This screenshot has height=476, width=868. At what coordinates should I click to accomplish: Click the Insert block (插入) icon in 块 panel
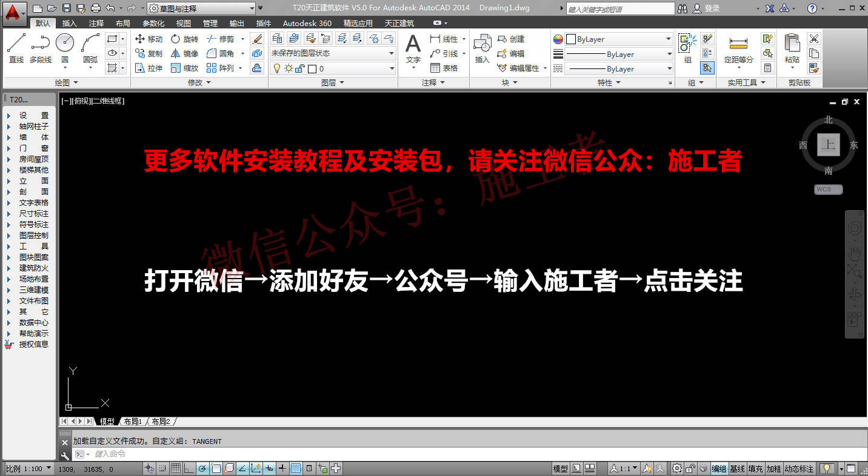pos(482,48)
